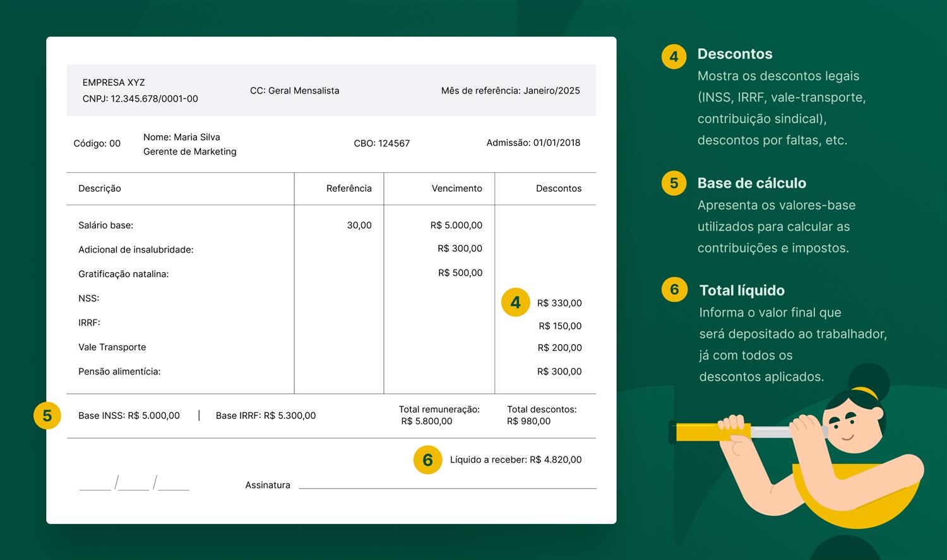
Task: Select the yellow 6 marker by Líquido a receber
Action: pos(427,460)
